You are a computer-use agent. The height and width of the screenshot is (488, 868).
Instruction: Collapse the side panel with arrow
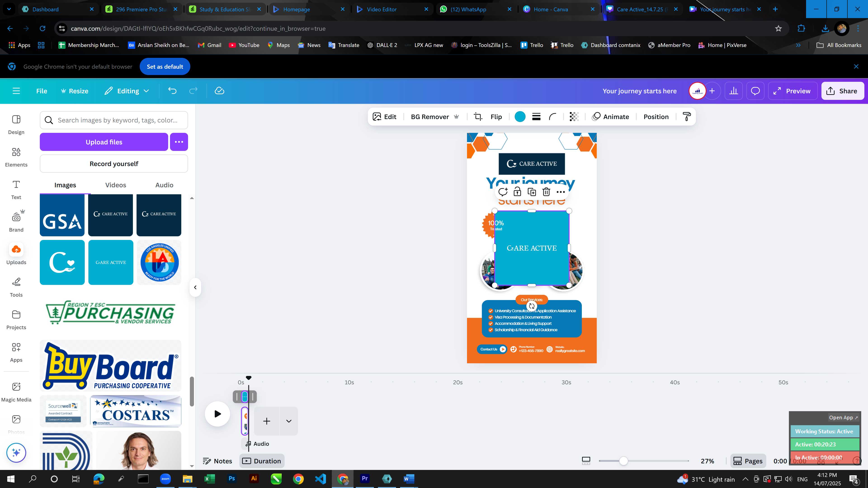click(x=195, y=287)
